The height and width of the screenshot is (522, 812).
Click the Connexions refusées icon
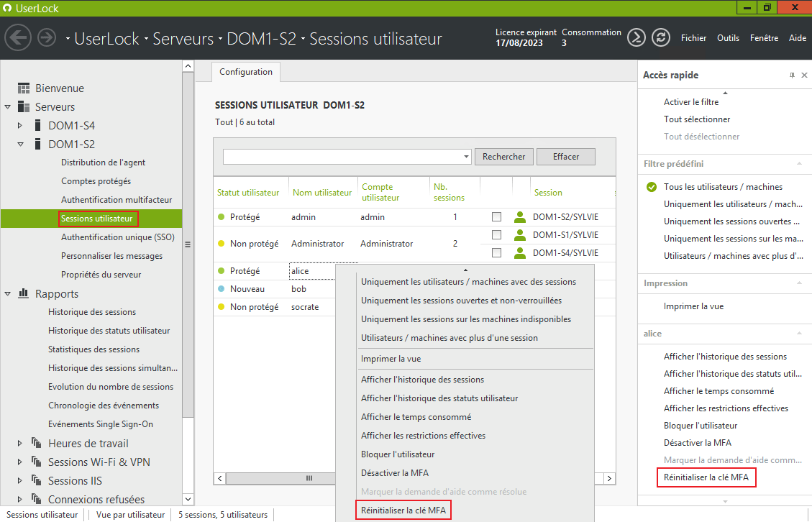[36, 499]
